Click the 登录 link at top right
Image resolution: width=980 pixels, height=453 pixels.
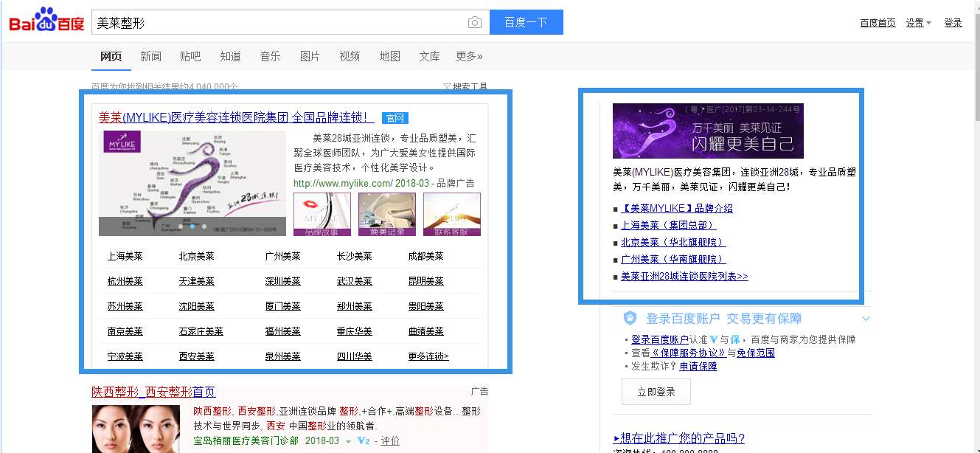[953, 23]
